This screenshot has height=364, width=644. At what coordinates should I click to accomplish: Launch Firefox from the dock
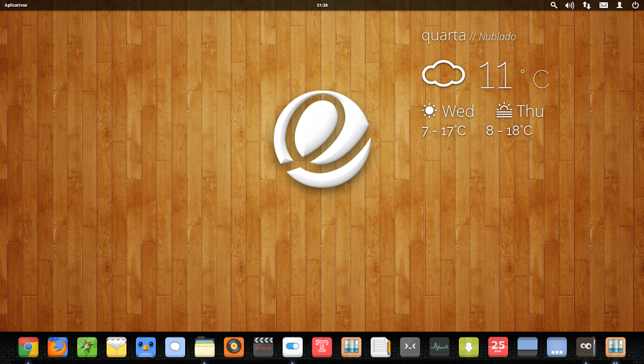tap(57, 347)
